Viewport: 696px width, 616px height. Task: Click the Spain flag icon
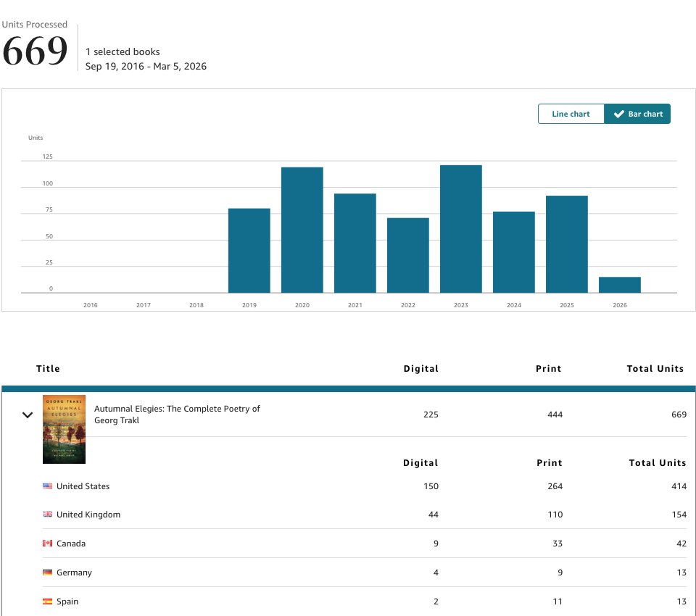pyautogui.click(x=48, y=602)
